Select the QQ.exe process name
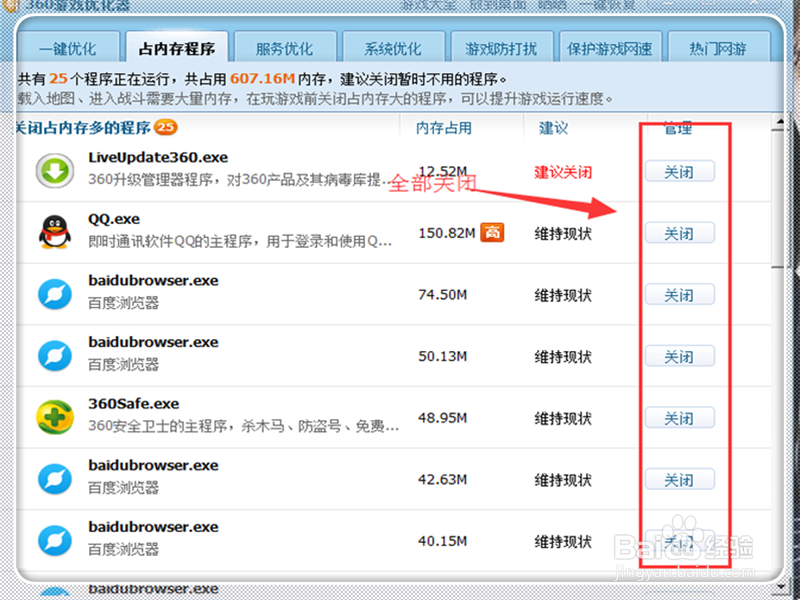The image size is (800, 600). pyautogui.click(x=114, y=219)
